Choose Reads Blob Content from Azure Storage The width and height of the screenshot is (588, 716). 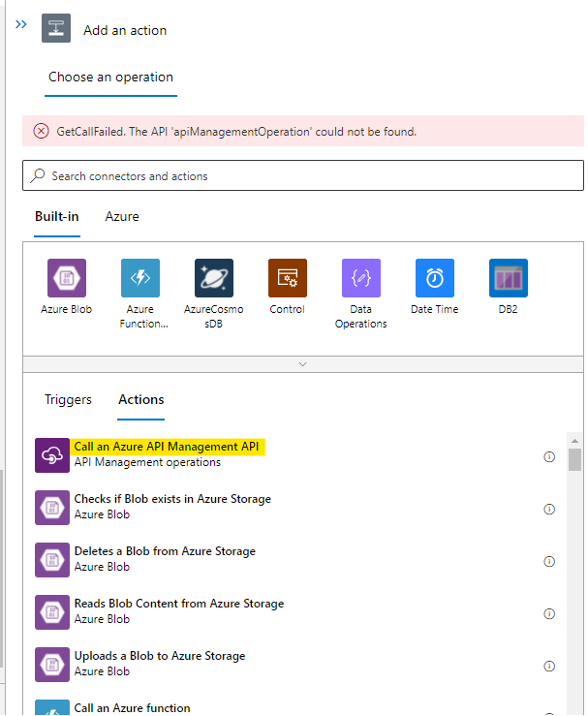click(179, 604)
